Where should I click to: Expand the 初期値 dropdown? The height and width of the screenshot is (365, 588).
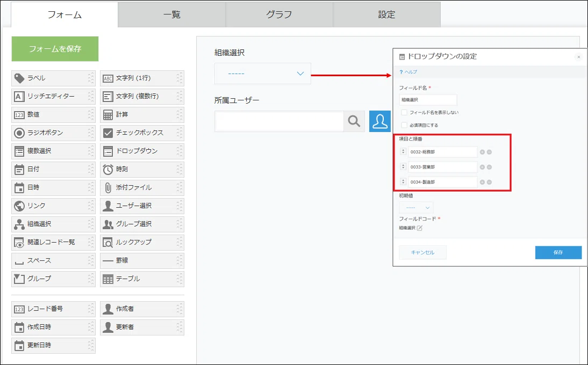click(416, 207)
